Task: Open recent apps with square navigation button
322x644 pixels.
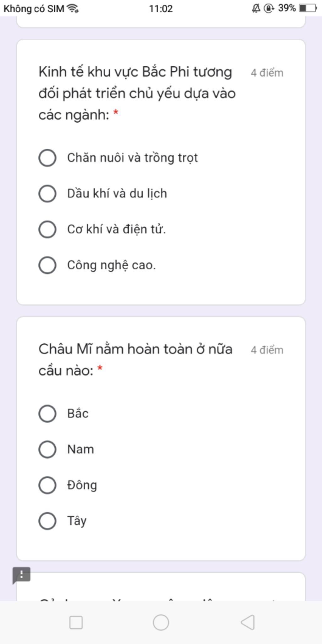Action: pos(76,622)
